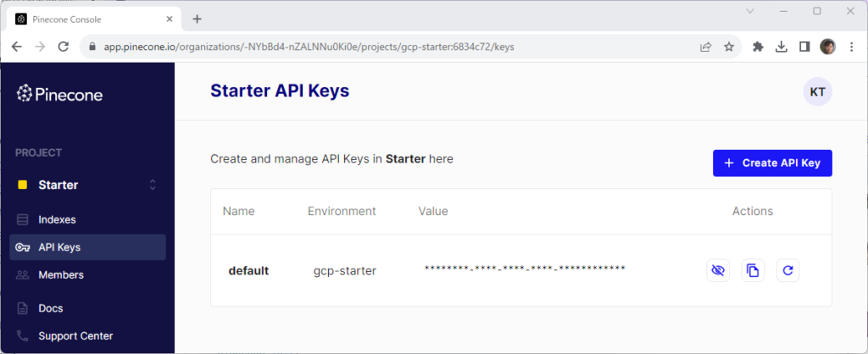Reload the page with the refresh icon
This screenshot has width=868, height=354.
64,47
